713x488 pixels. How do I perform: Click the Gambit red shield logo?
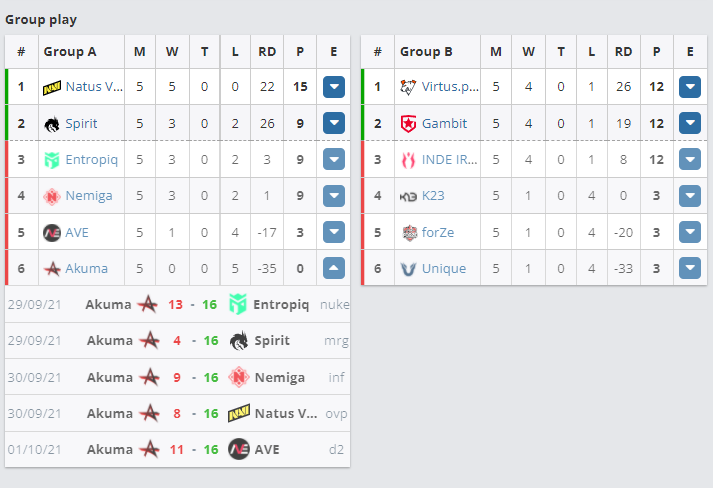[x=408, y=124]
